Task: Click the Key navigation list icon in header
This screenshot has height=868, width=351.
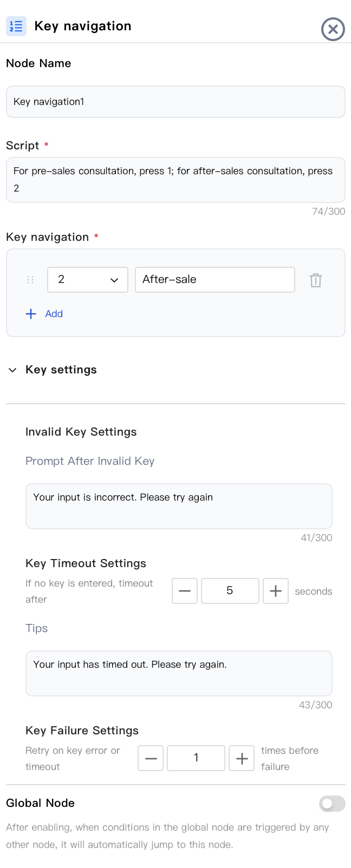Action: coord(16,26)
